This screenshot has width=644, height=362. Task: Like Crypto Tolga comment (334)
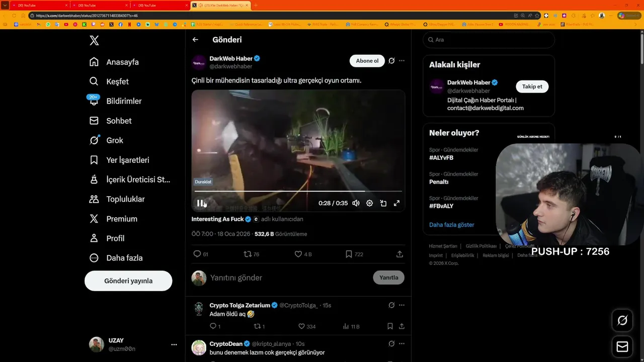click(x=307, y=326)
